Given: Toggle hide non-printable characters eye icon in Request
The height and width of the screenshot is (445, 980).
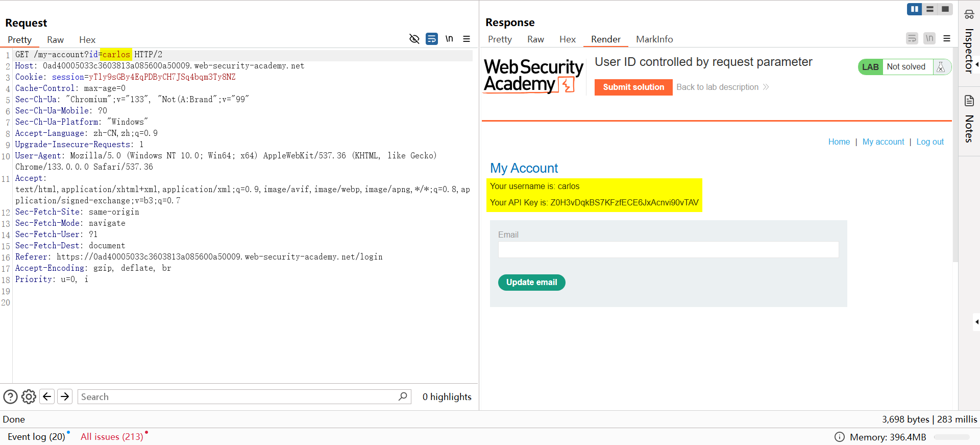Looking at the screenshot, I should click(414, 39).
